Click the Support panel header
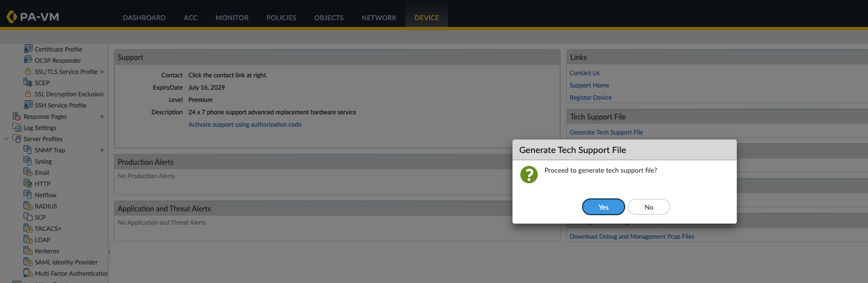868x283 pixels. (337, 57)
